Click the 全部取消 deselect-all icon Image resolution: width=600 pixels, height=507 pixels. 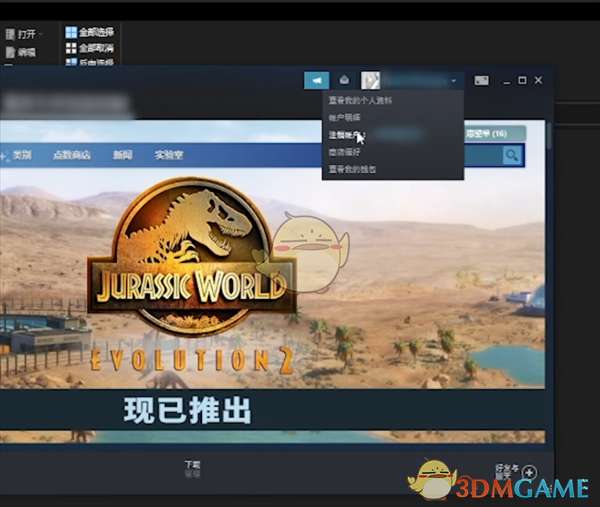point(71,48)
